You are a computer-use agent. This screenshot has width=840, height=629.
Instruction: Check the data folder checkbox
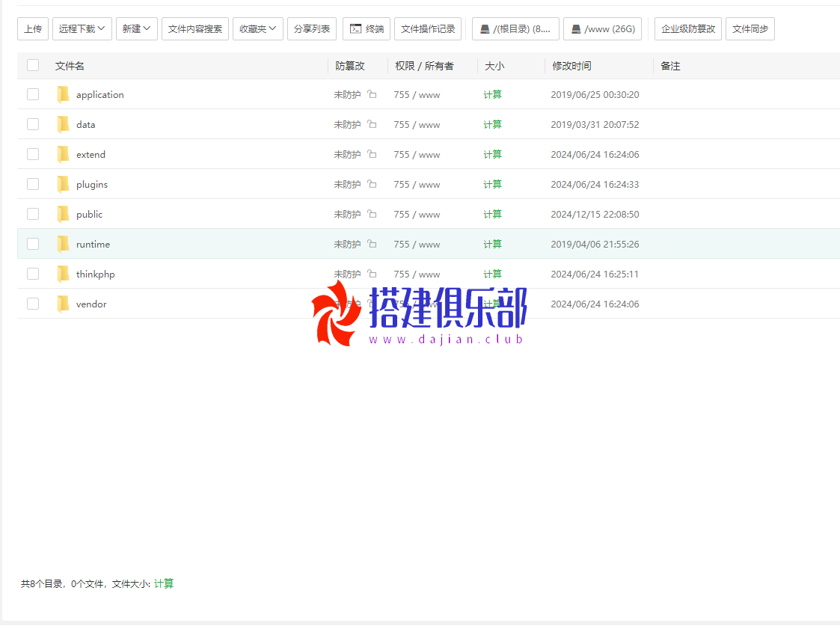pyautogui.click(x=33, y=124)
